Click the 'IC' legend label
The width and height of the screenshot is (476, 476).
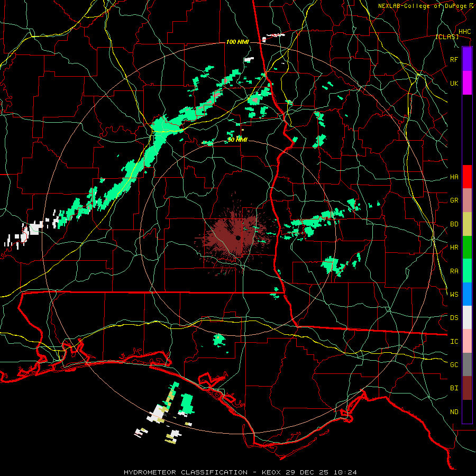454,342
